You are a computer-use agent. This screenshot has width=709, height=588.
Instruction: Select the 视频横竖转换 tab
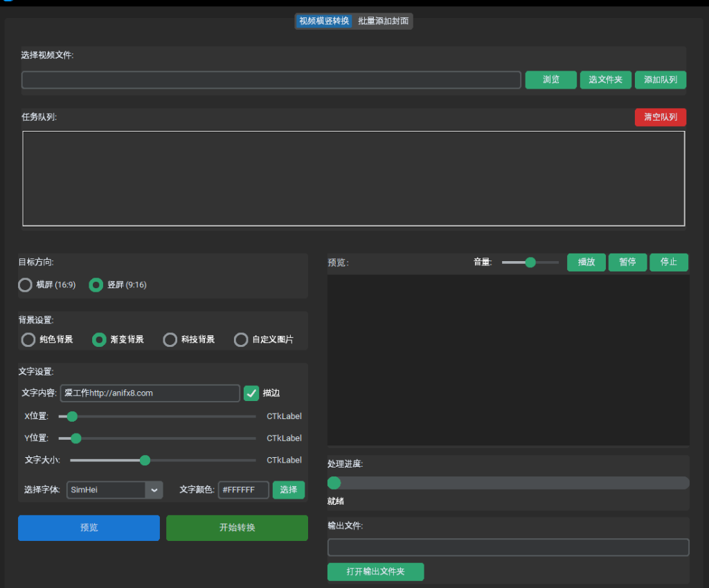[324, 21]
